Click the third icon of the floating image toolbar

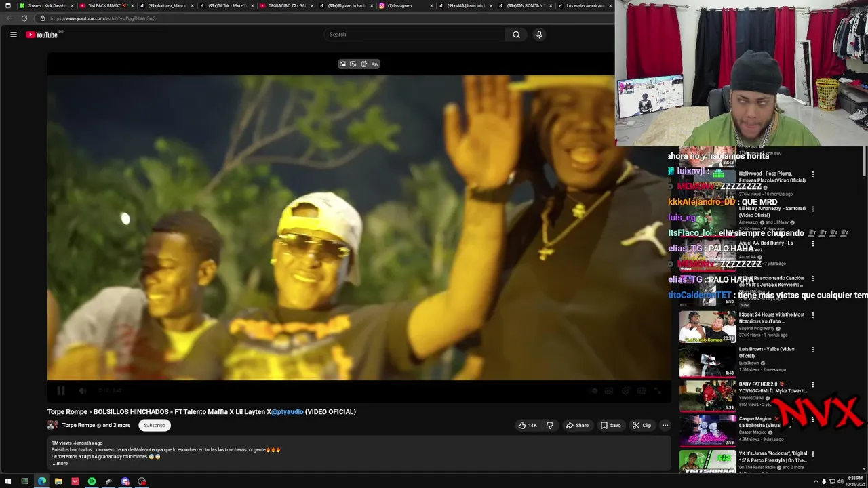tap(363, 64)
